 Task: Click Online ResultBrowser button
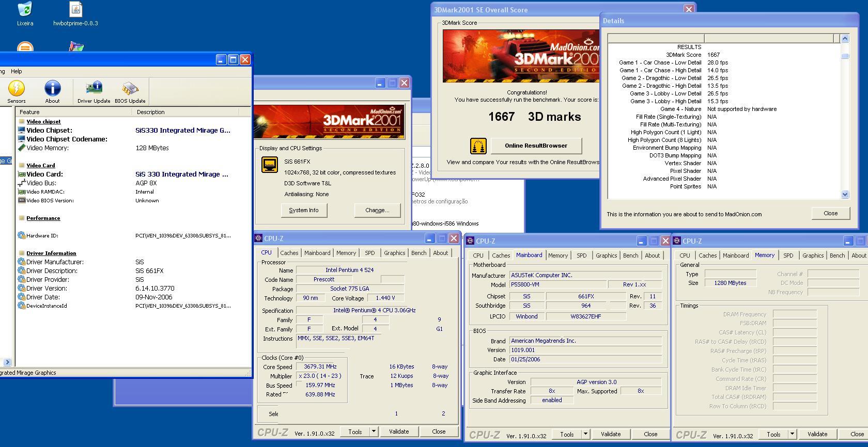[536, 146]
